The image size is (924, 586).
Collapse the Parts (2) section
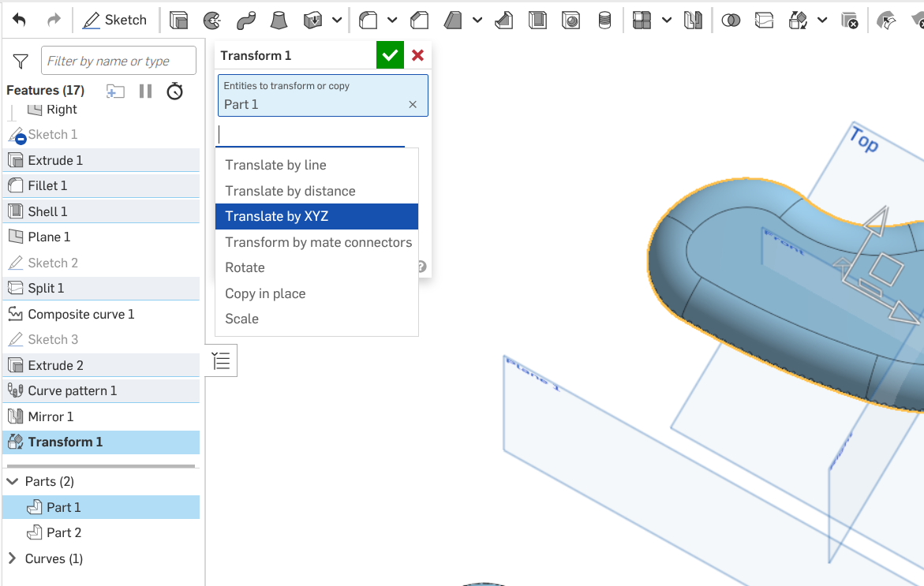[12, 481]
